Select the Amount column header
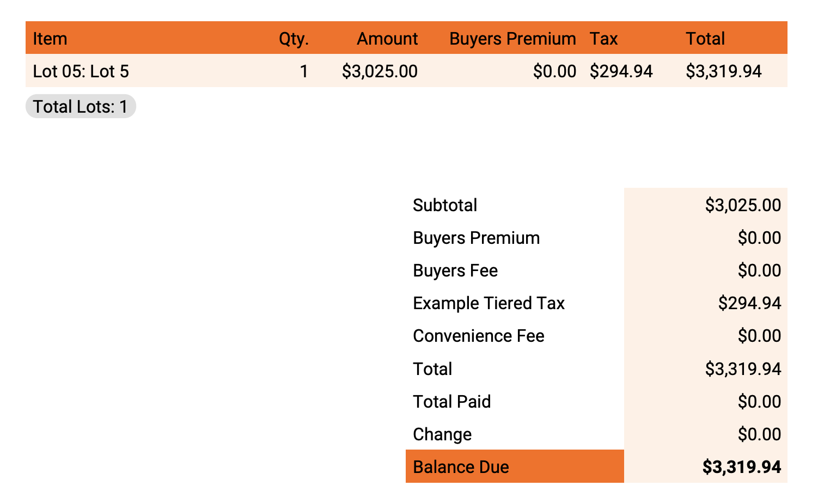The height and width of the screenshot is (504, 818). 387,39
